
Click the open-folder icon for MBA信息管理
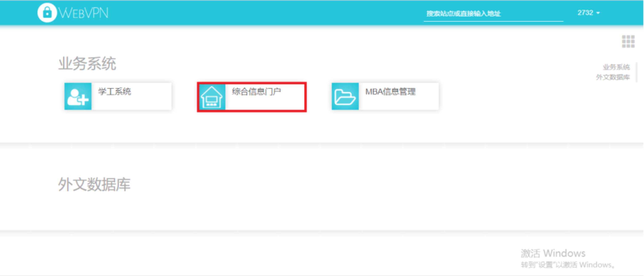coord(345,96)
